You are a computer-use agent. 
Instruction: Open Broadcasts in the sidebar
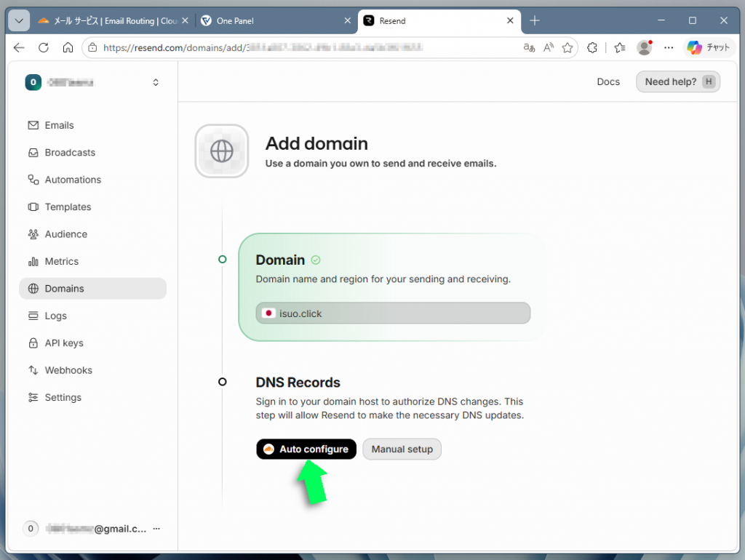pos(92,153)
